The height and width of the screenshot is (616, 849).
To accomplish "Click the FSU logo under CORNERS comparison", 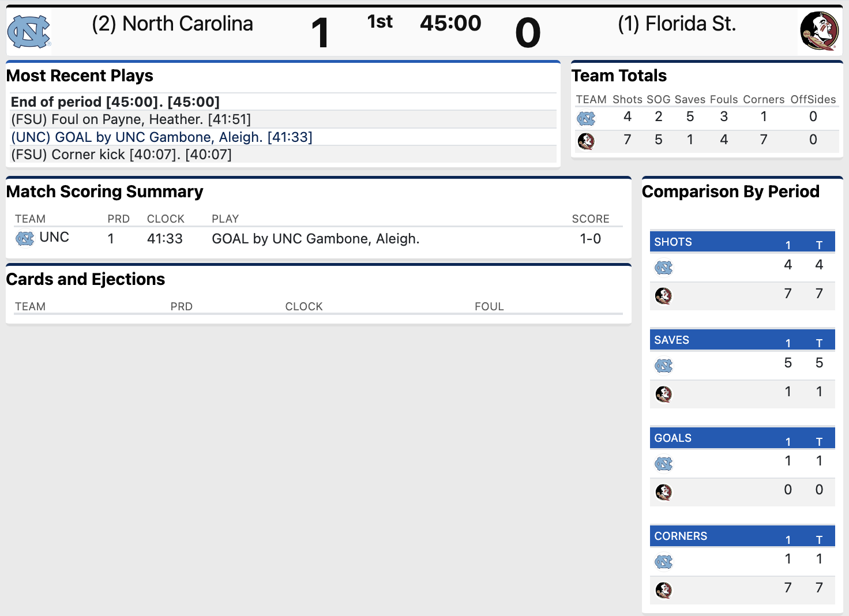I will 664,590.
